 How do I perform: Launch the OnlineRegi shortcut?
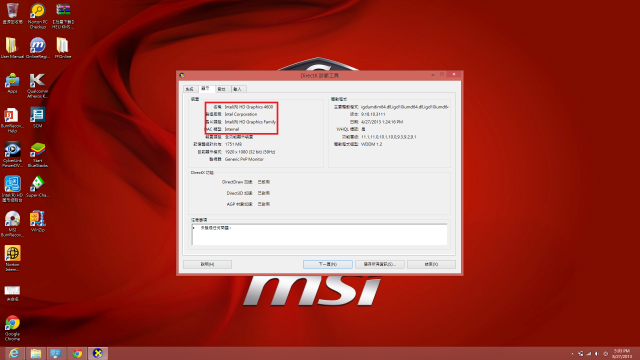pos(38,48)
